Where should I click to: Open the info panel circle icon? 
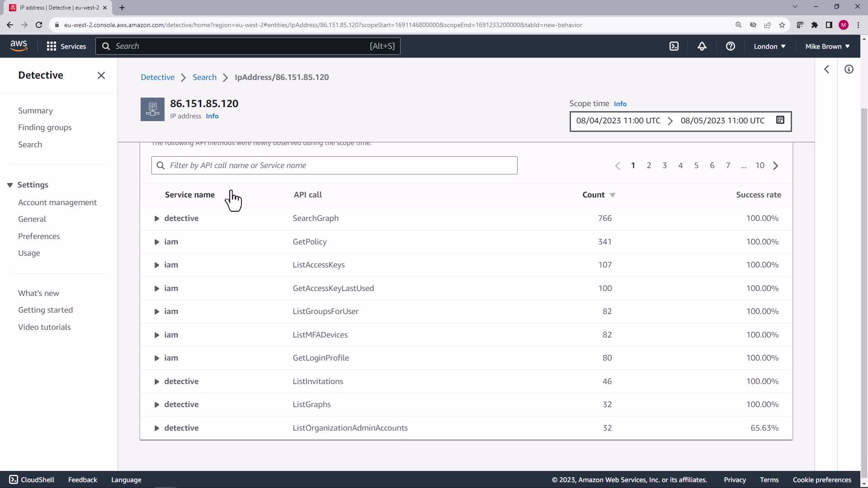pos(849,69)
